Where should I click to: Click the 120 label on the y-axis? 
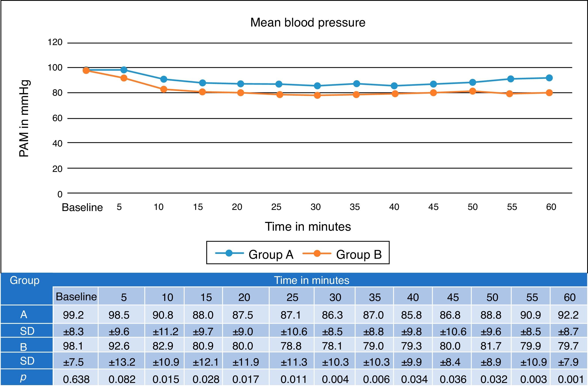point(55,42)
